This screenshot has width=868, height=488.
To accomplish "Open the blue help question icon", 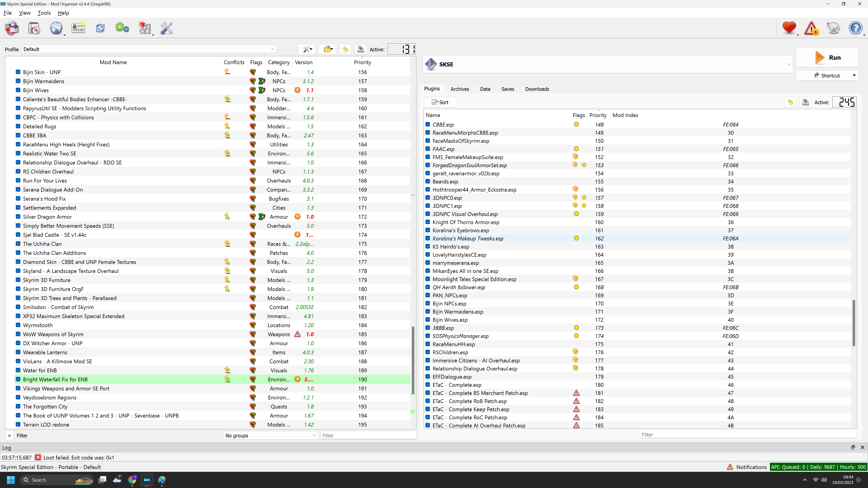I will [855, 28].
